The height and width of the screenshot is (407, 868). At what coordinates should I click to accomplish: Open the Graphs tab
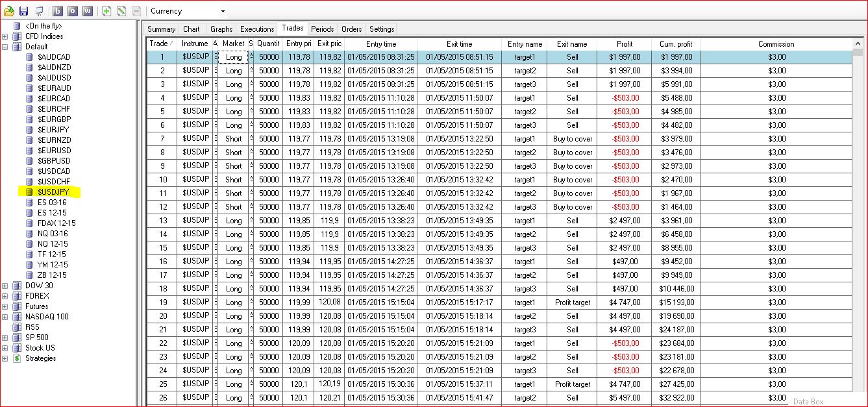tap(221, 29)
